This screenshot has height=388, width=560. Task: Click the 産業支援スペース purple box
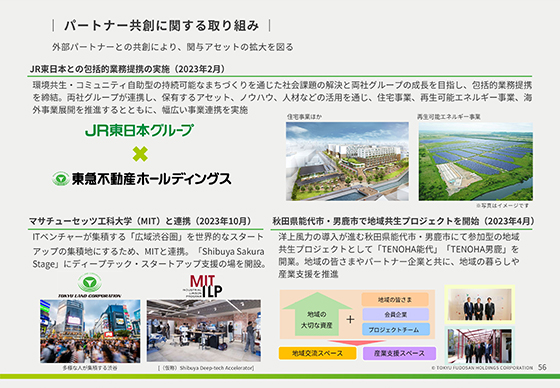coord(399,353)
